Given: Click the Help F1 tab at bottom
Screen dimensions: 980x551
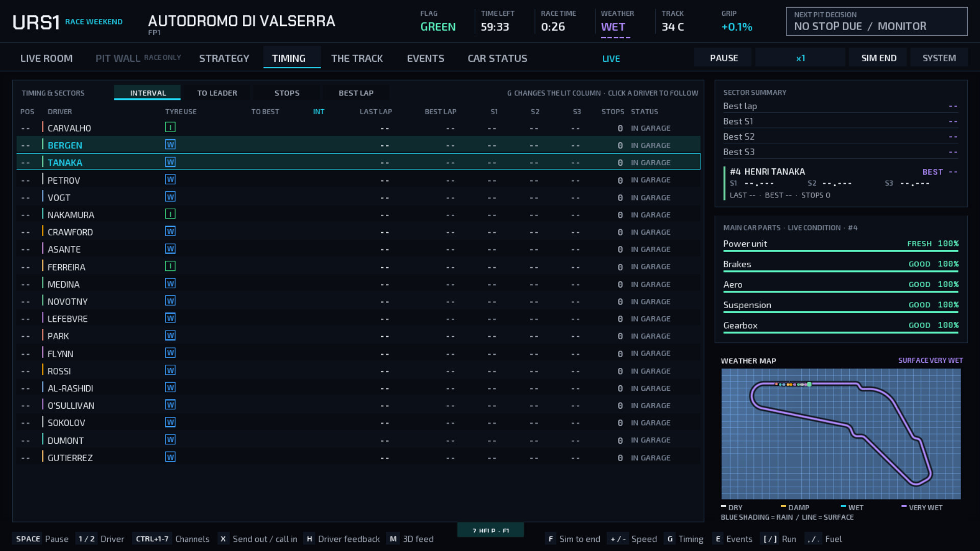Looking at the screenshot, I should [x=491, y=530].
